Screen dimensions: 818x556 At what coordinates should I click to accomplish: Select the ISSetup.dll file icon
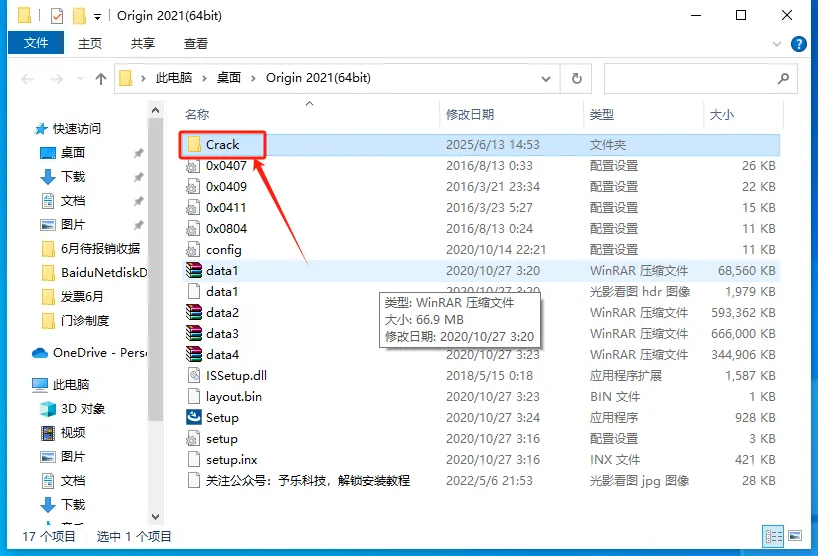[x=194, y=376]
